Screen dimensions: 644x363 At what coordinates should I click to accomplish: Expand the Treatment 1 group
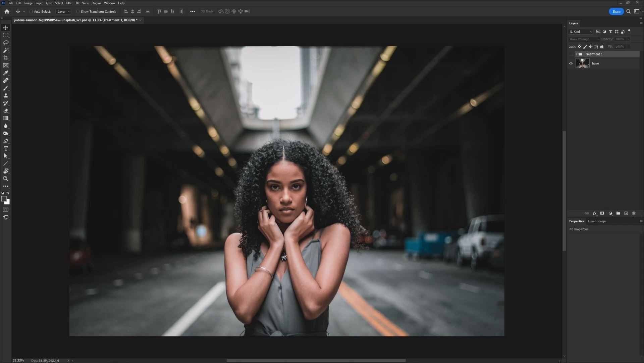[576, 54]
